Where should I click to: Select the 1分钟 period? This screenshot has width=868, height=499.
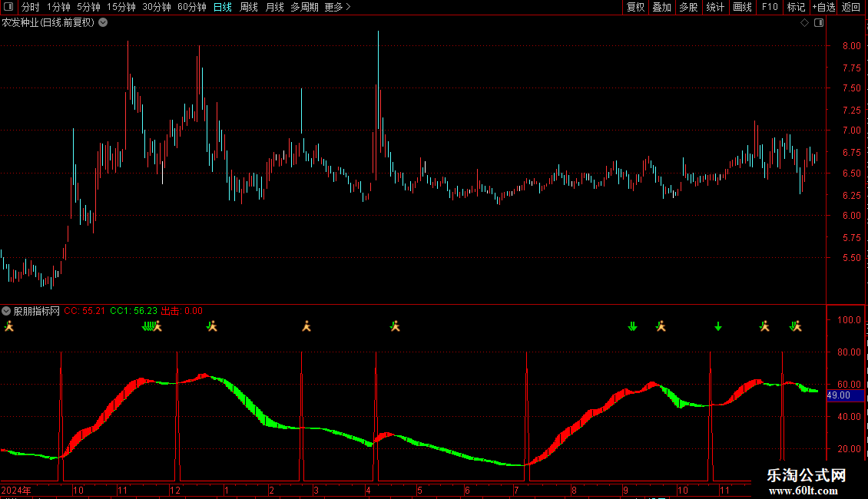point(58,7)
